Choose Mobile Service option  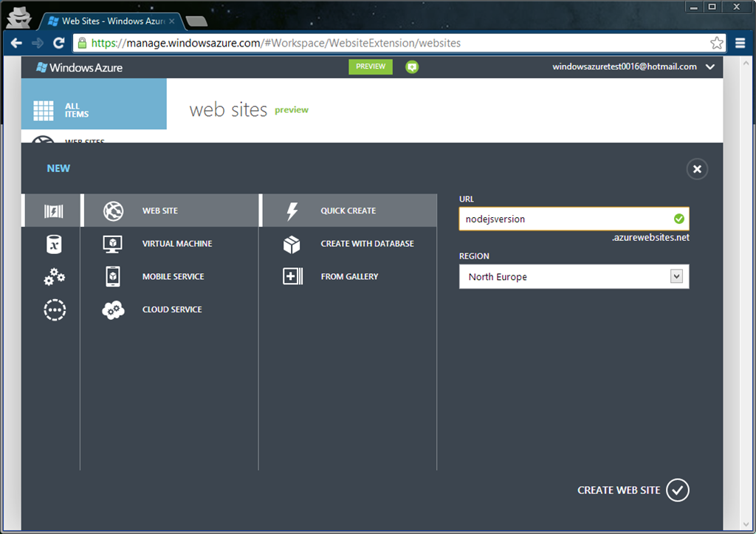(173, 277)
